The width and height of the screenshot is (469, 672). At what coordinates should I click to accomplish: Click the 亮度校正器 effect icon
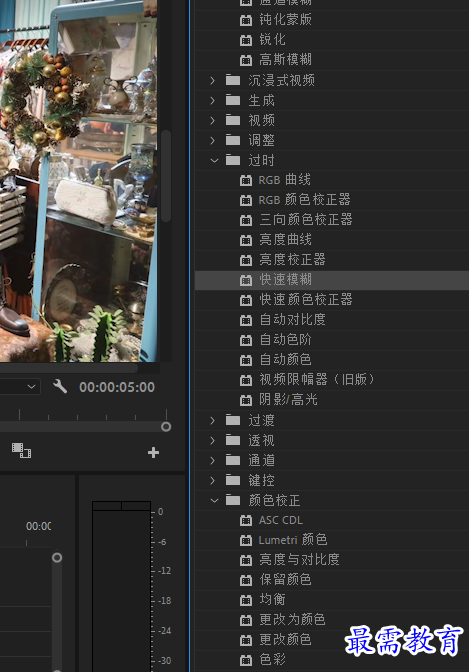coord(246,260)
